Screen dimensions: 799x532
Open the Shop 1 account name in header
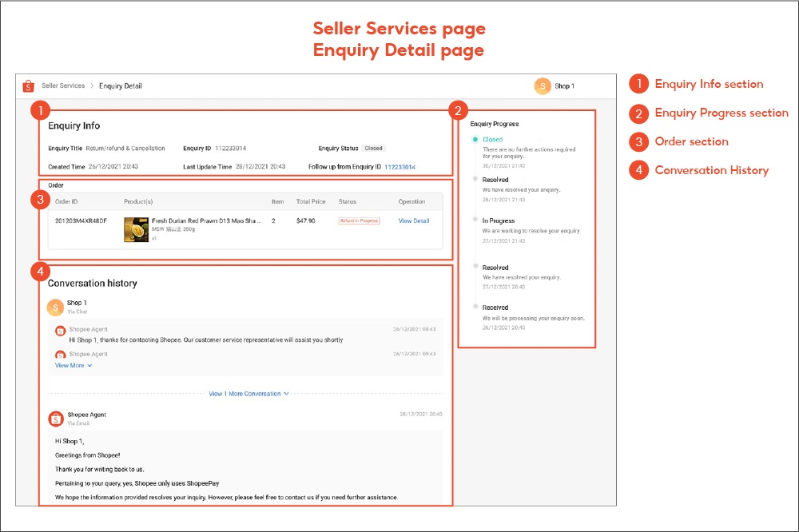pos(565,86)
